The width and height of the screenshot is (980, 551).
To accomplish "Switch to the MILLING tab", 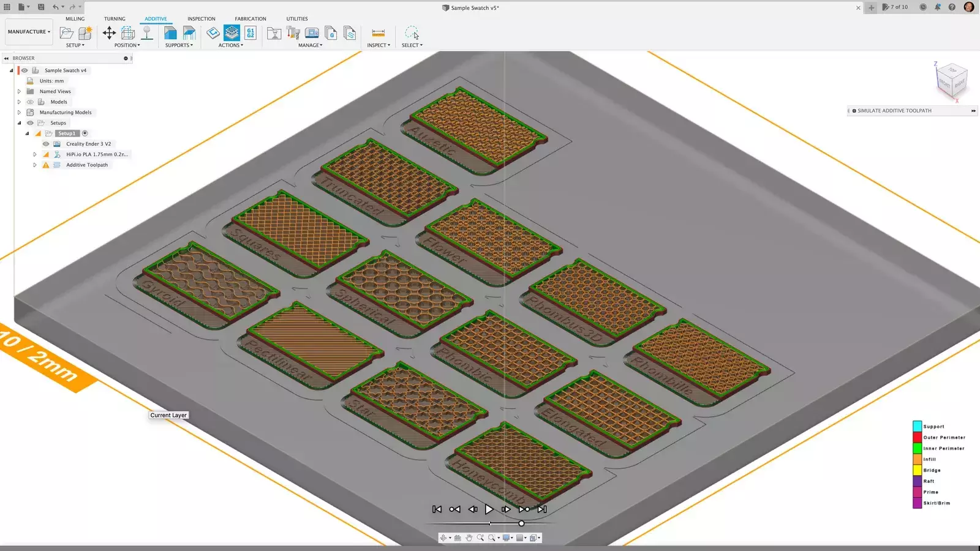I will tap(75, 19).
